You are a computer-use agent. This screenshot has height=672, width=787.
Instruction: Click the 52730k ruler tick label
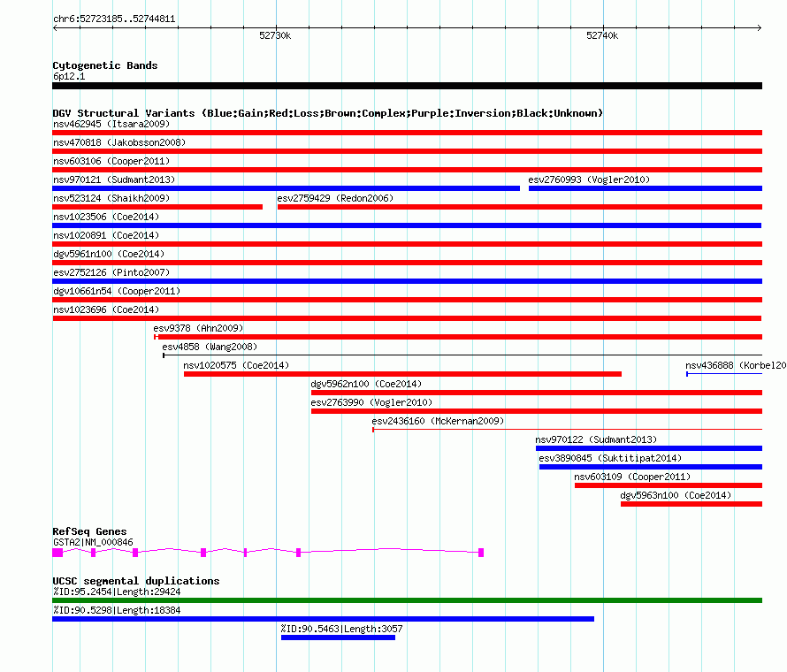275,35
